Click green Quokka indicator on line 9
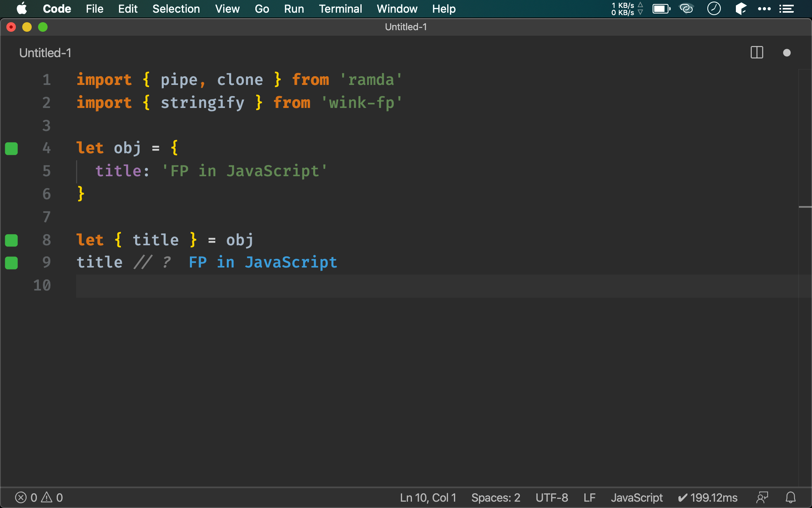This screenshot has height=508, width=812. [x=11, y=263]
